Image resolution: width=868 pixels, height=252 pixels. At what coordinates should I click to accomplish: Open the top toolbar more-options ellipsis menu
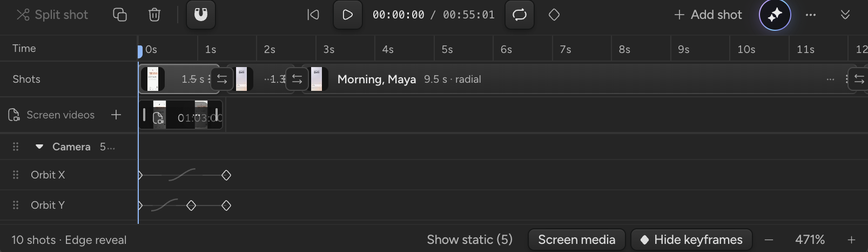811,15
